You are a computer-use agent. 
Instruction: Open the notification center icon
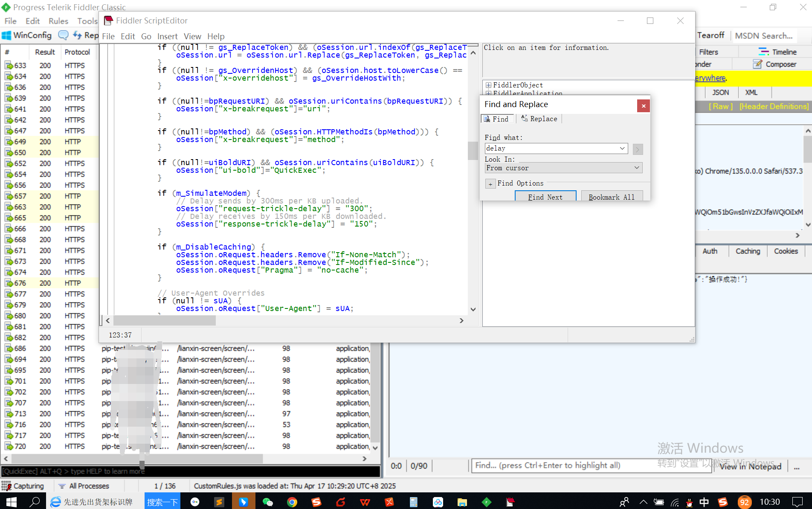[x=797, y=502]
